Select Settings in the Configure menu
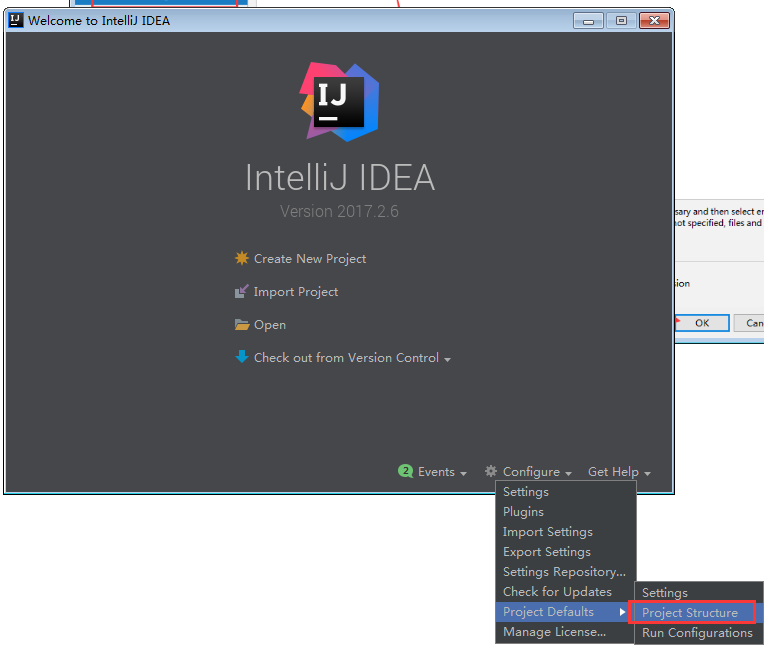This screenshot has width=764, height=645. pos(566,492)
